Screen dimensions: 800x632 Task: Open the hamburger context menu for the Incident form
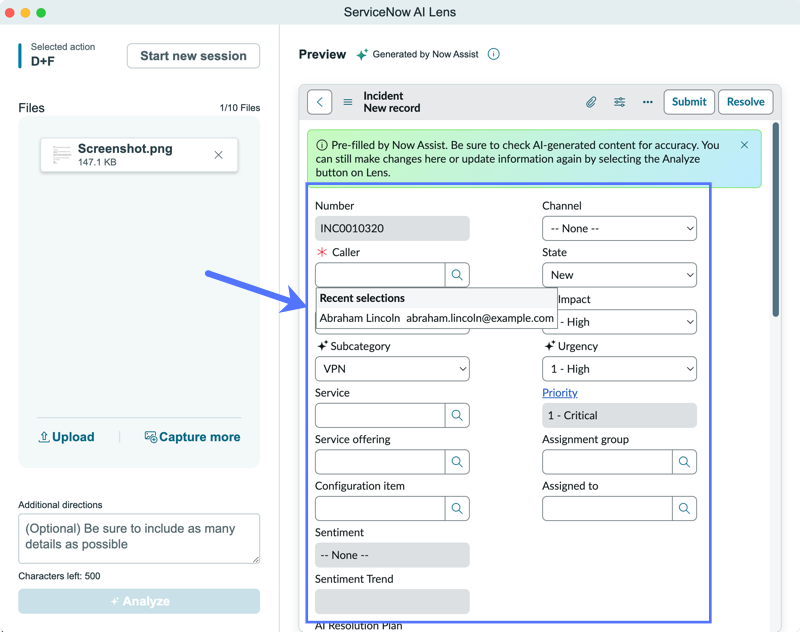(x=348, y=102)
